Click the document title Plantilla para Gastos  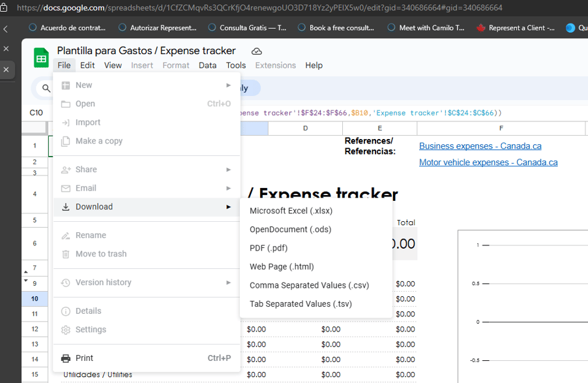(146, 51)
